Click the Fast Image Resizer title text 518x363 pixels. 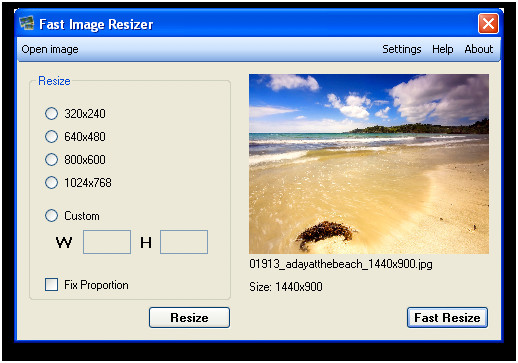96,24
